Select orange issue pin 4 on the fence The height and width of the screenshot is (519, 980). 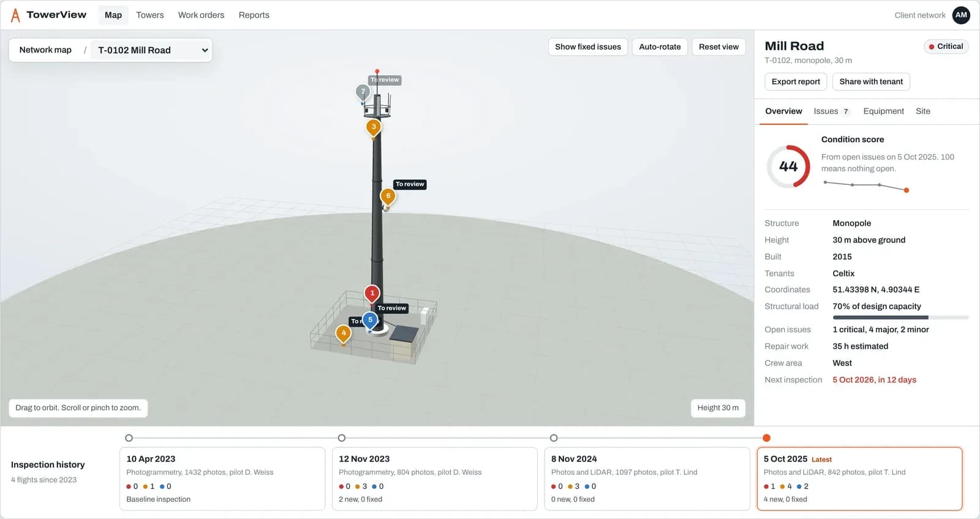[x=344, y=334]
